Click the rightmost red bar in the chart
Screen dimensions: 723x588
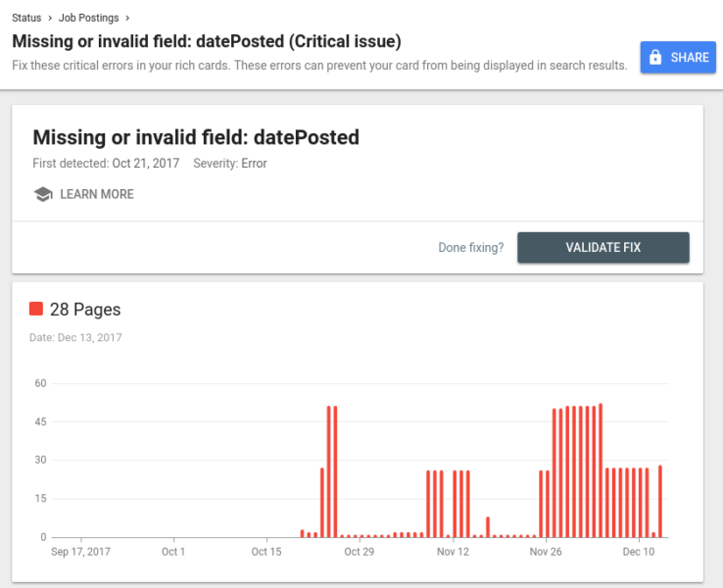pyautogui.click(x=660, y=501)
